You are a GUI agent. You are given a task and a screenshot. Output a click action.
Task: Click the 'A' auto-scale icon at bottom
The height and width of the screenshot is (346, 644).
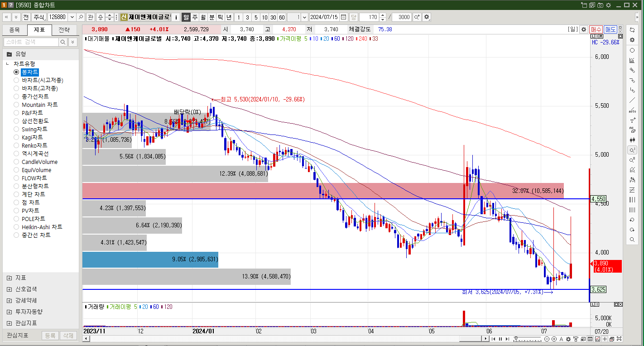click(x=561, y=339)
